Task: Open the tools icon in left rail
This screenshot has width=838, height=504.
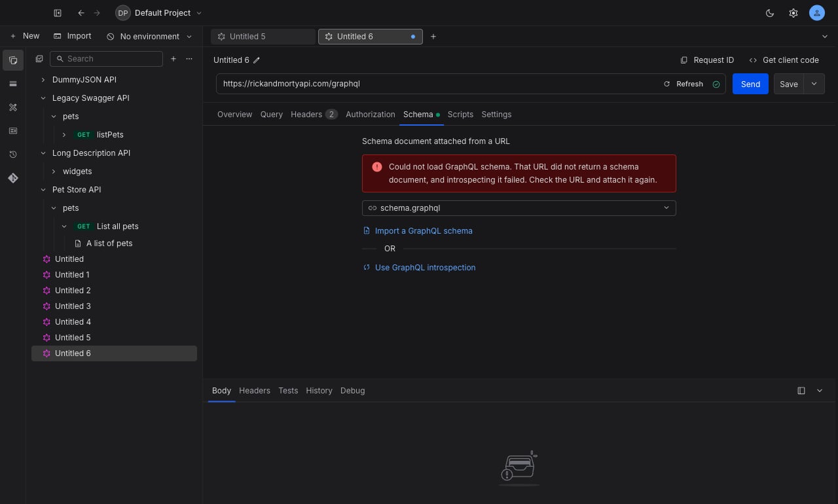Action: [13, 107]
